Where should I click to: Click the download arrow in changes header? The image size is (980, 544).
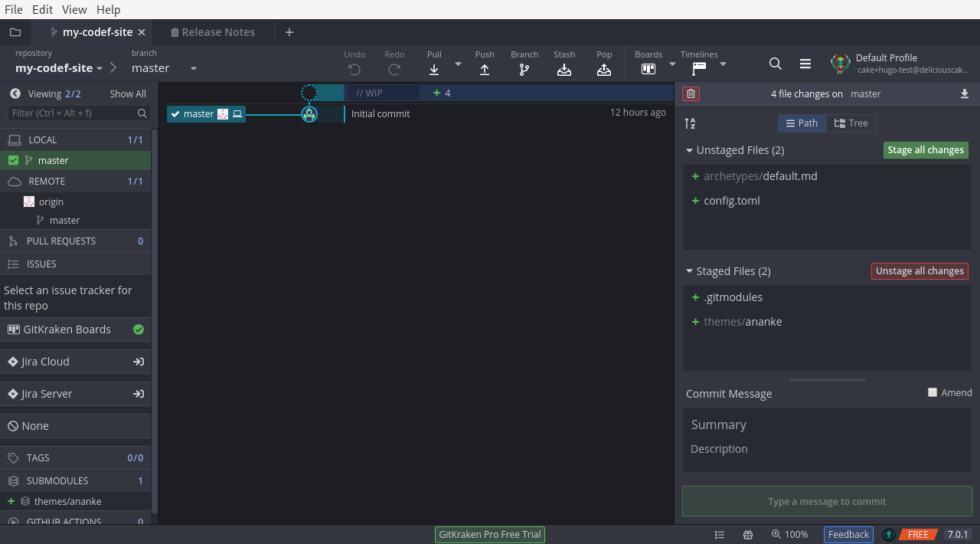tap(964, 93)
